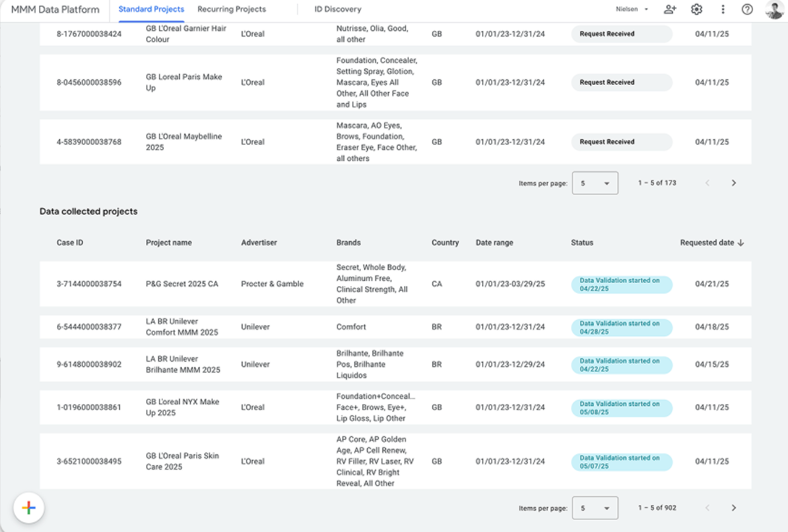Select case ID 8-1767000038424
Image resolution: width=788 pixels, height=532 pixels.
(89, 34)
